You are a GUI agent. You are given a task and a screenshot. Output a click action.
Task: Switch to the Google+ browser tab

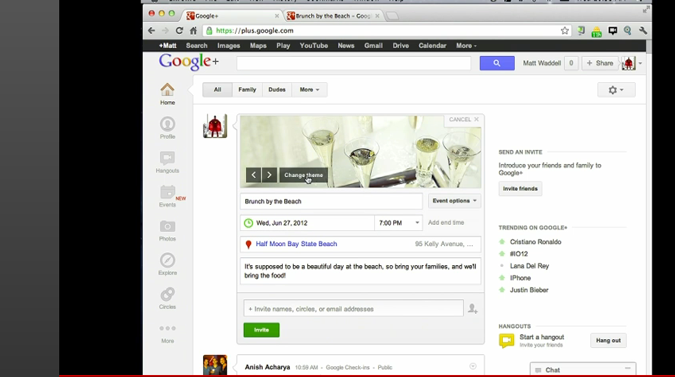(x=232, y=16)
